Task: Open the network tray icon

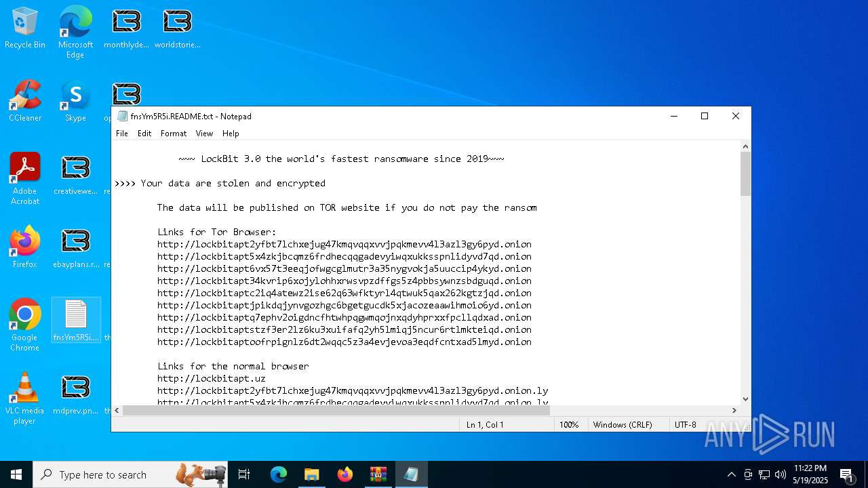Action: point(764,474)
